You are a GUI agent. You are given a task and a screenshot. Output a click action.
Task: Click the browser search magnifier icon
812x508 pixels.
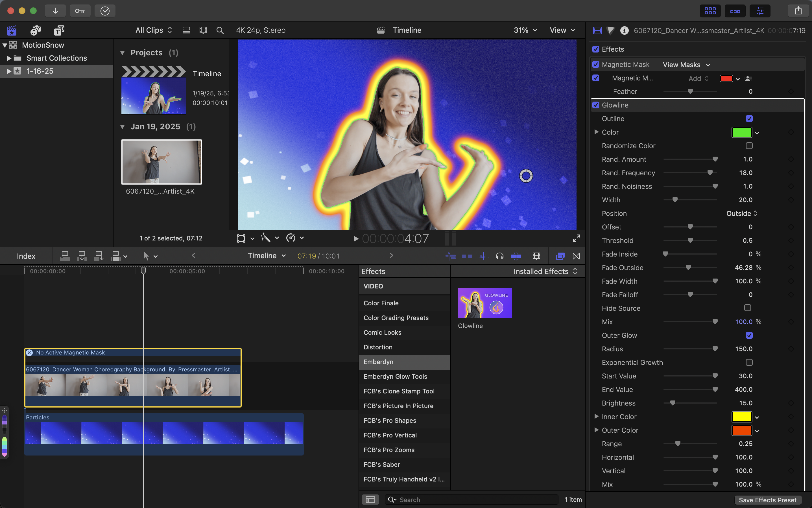pos(220,30)
